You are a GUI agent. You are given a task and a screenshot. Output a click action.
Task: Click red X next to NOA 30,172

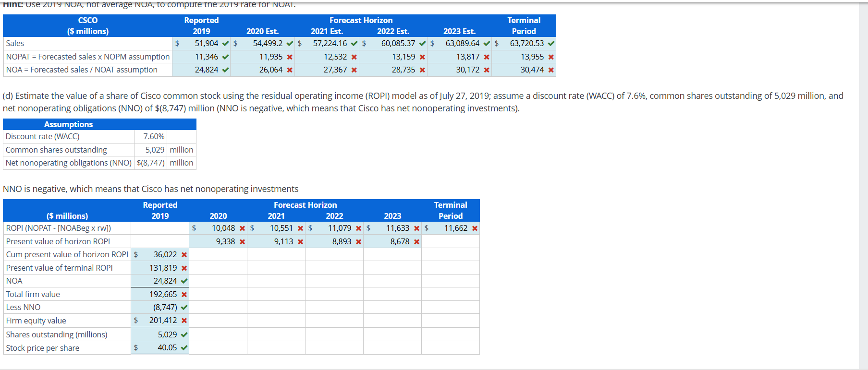point(487,70)
